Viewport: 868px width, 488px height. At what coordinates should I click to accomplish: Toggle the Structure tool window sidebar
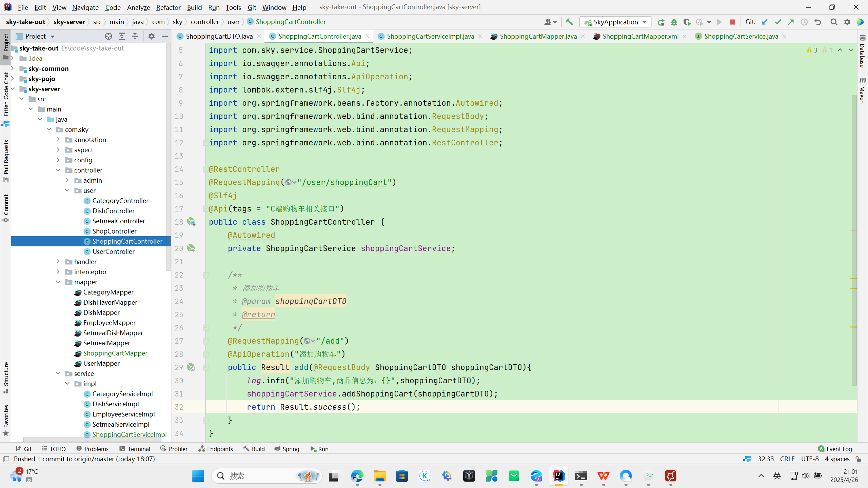[6, 377]
